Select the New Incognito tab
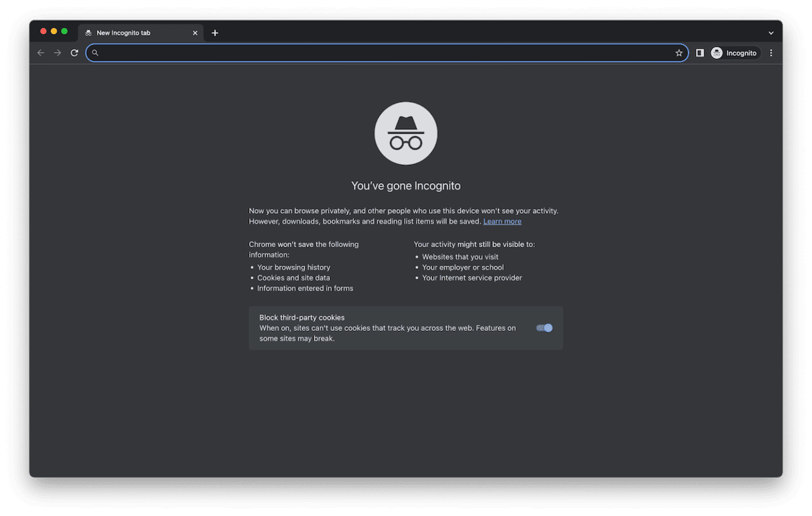812x516 pixels. point(141,33)
